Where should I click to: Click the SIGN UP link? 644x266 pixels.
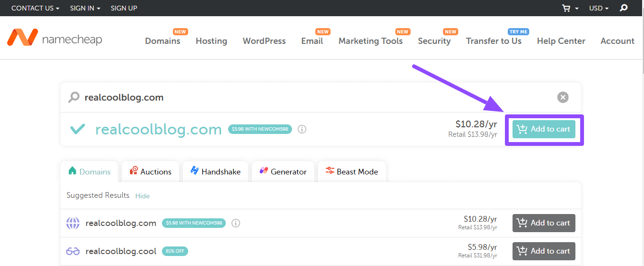124,8
